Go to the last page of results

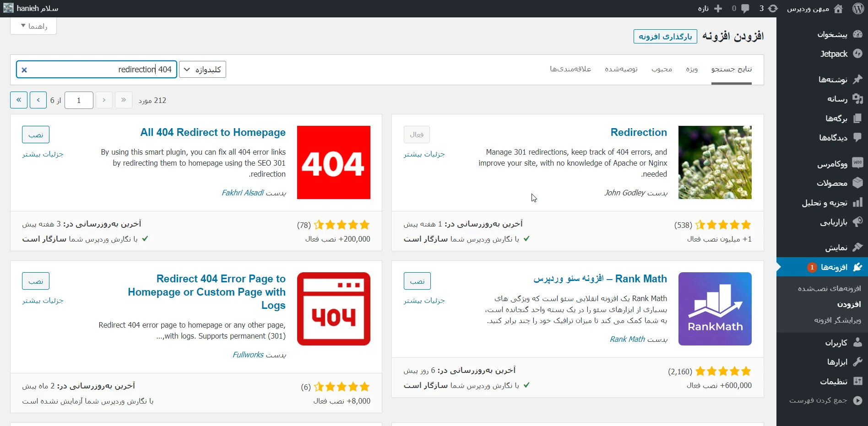[19, 100]
